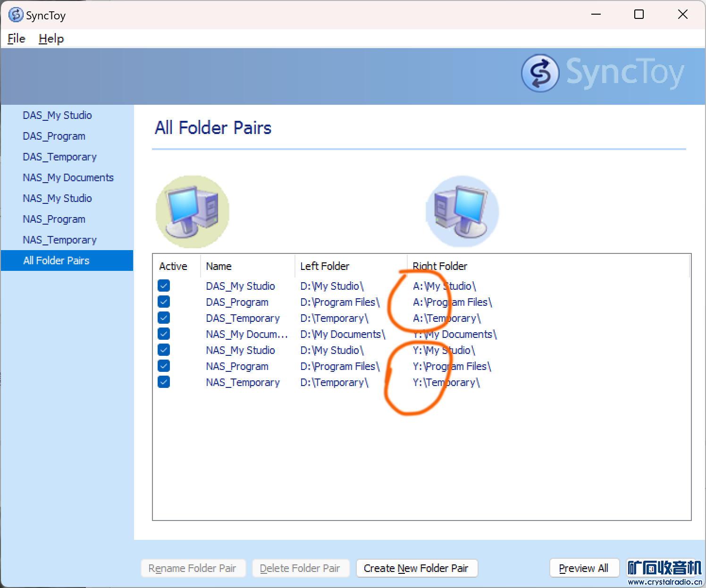The width and height of the screenshot is (706, 588).
Task: Click DAS_Program in the Name column
Action: pos(237,302)
